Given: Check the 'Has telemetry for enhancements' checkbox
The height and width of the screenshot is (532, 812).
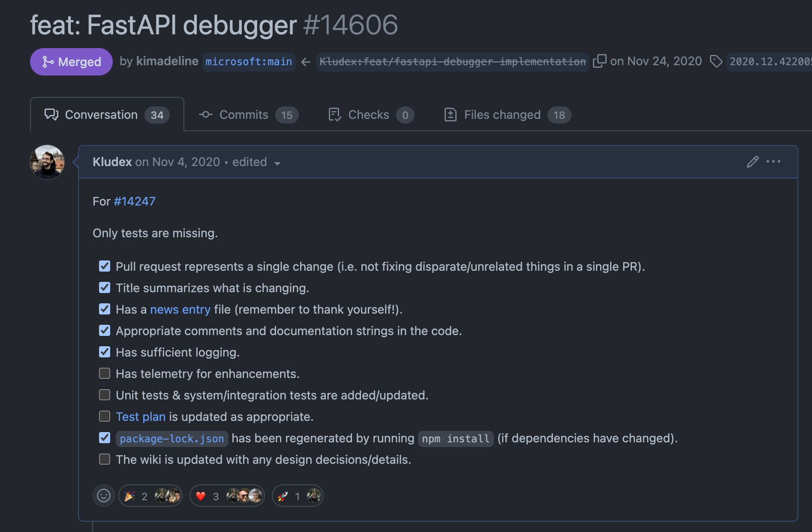Looking at the screenshot, I should pos(105,374).
